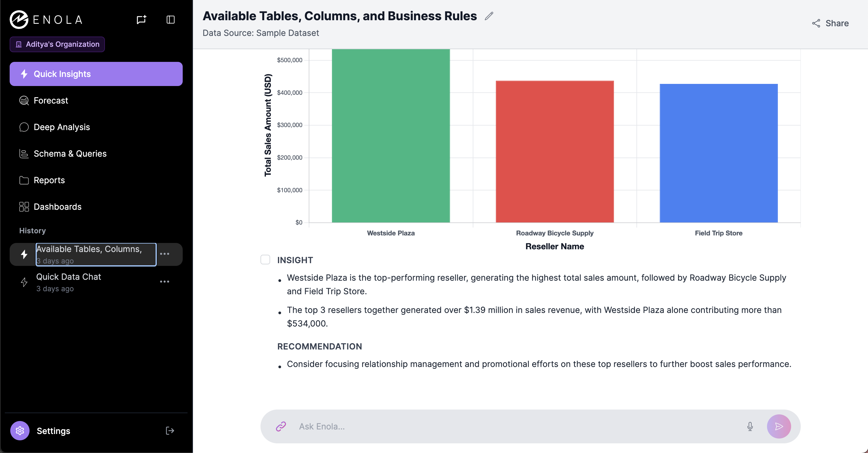Click the red Roadway Bicycle Supply bar
Viewport: 868px width, 453px height.
tap(555, 152)
